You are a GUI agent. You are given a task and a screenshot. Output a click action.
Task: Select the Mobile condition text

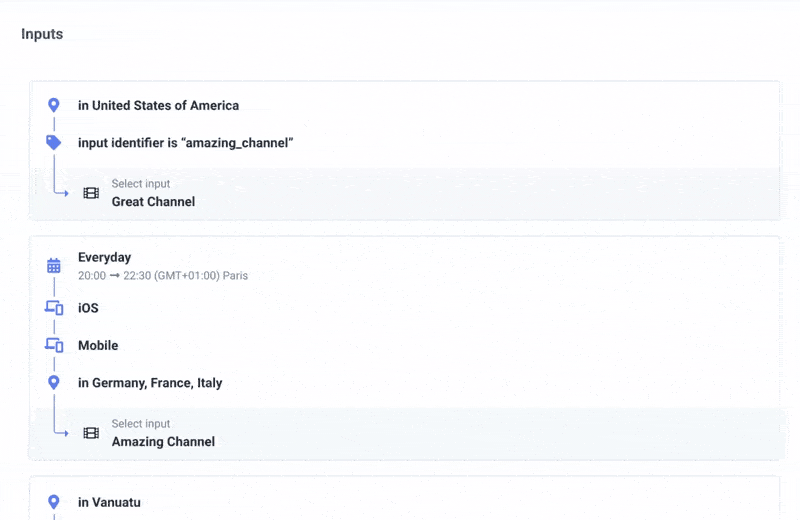coord(98,345)
